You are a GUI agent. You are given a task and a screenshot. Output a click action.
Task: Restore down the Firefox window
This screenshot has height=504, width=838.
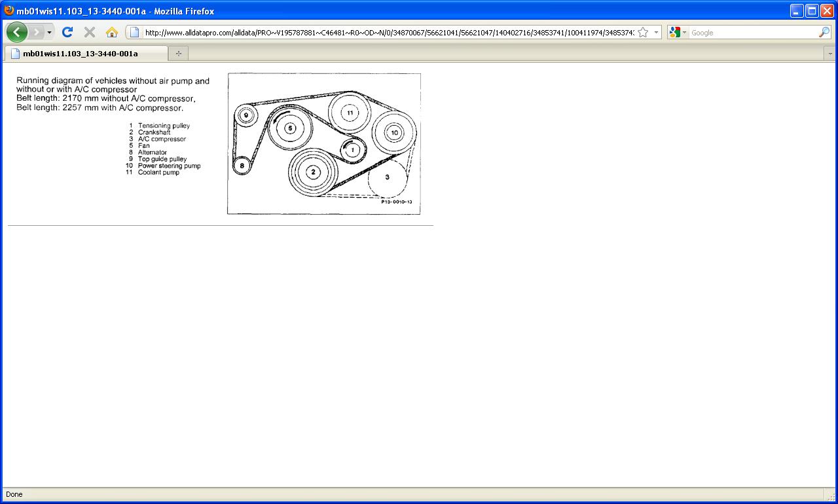coord(812,10)
